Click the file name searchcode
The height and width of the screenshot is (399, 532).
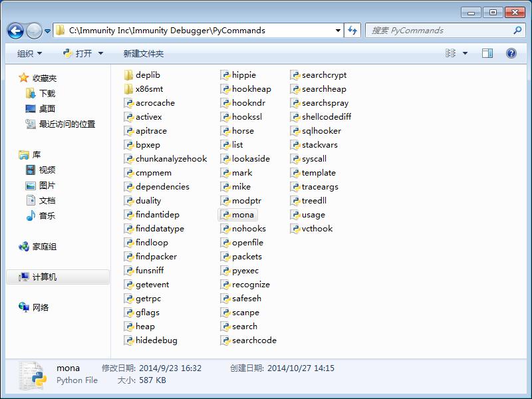254,340
